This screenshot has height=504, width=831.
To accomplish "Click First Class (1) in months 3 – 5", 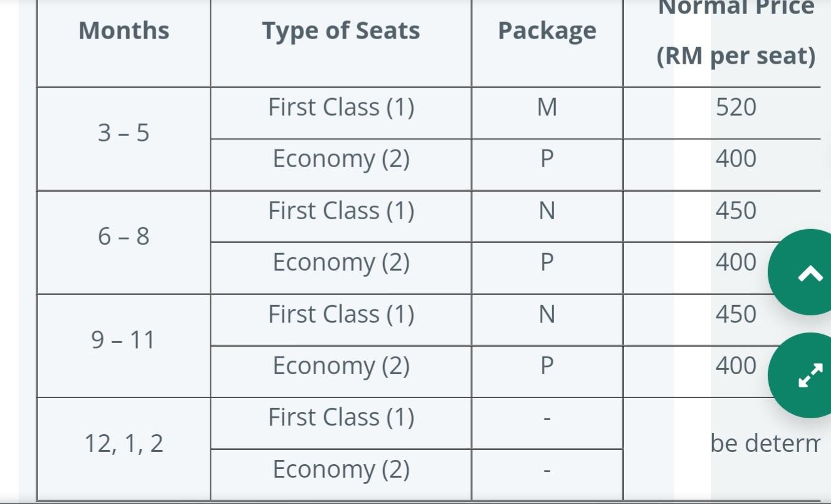I will 341,108.
